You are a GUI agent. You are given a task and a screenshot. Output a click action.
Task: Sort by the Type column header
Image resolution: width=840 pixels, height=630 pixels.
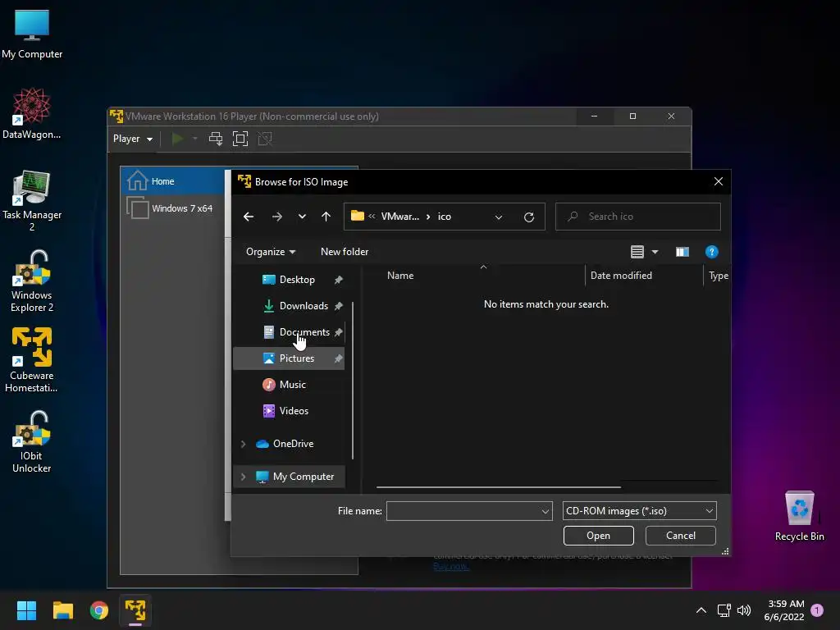pyautogui.click(x=718, y=276)
